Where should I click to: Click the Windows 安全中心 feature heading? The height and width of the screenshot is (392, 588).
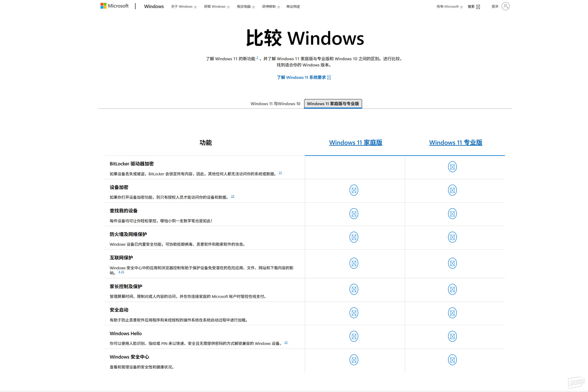pos(130,357)
